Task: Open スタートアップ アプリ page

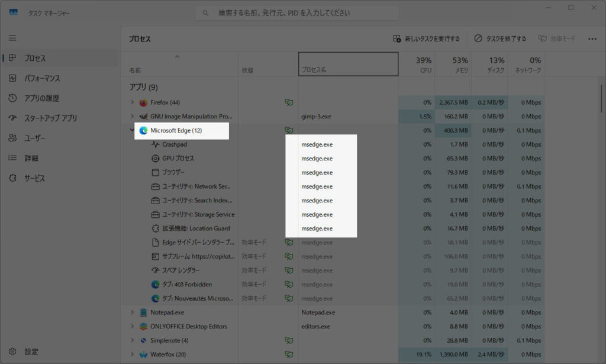Action: pos(60,118)
